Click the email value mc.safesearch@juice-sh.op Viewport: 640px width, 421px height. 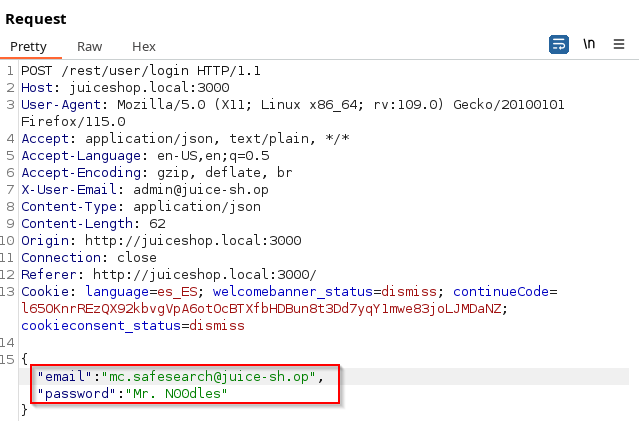pyautogui.click(x=209, y=376)
